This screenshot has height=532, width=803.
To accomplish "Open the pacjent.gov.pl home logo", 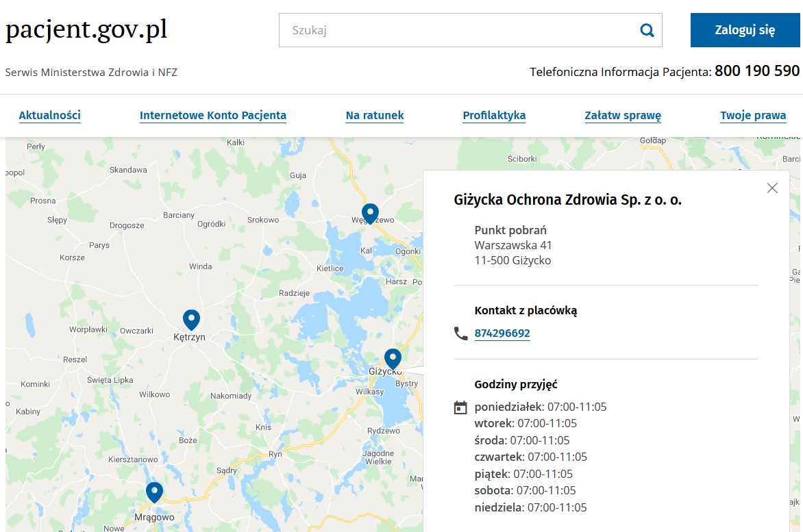I will (x=86, y=29).
